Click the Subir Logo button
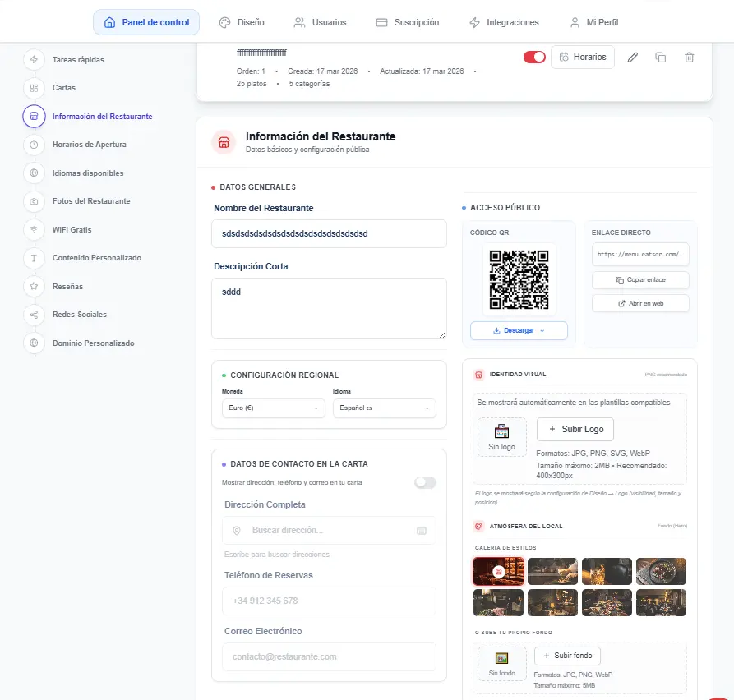 coord(575,429)
